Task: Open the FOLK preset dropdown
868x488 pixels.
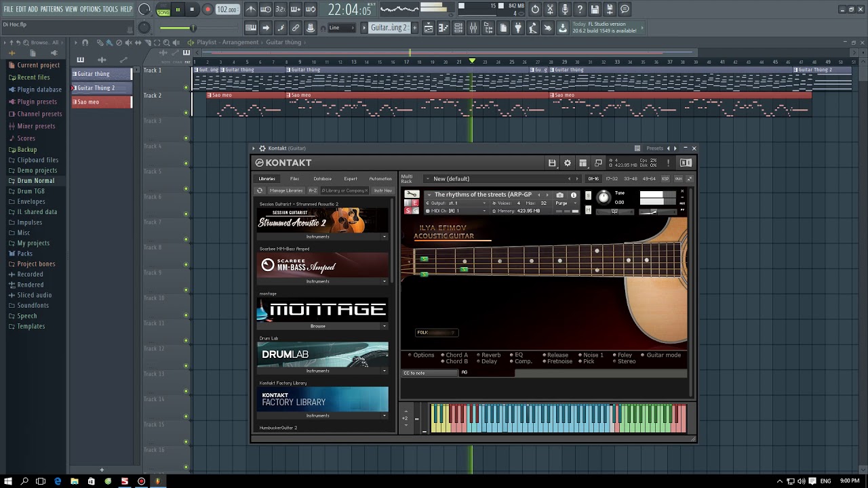Action: 436,333
